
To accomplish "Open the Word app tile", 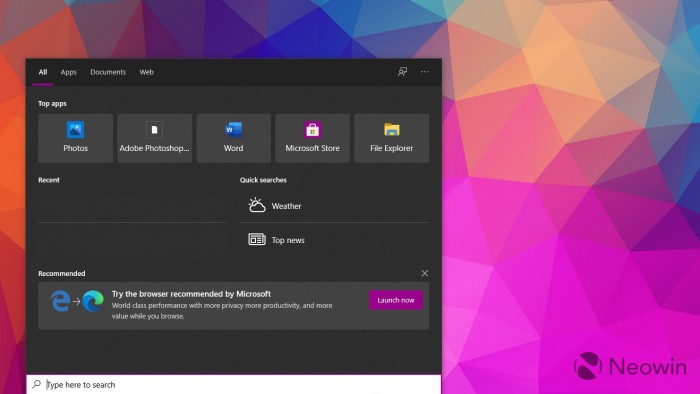I will 233,138.
